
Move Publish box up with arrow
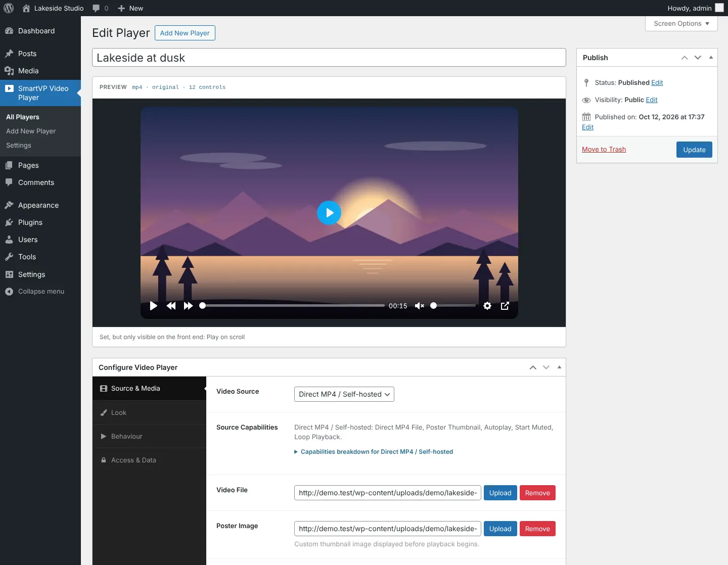tap(685, 58)
